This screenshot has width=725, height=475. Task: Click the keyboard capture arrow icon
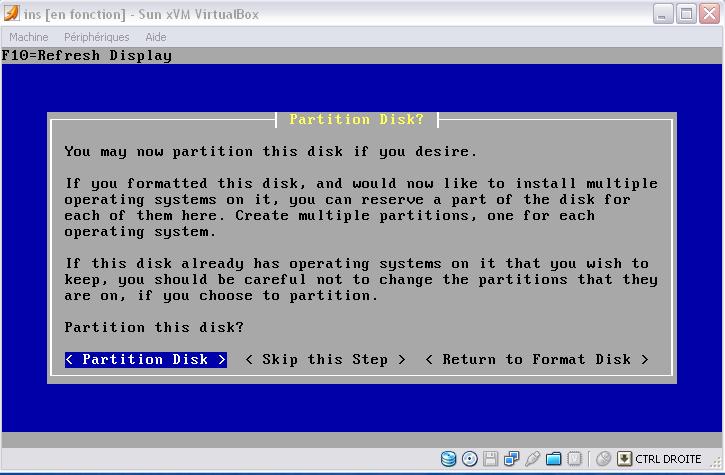click(625, 460)
